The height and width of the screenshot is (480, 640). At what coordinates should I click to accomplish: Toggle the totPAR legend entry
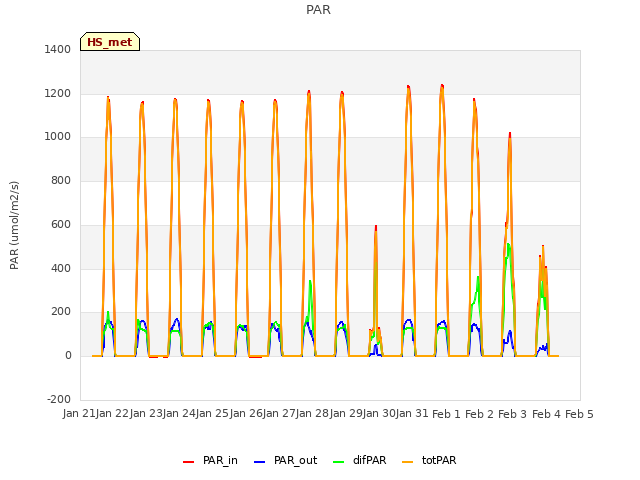point(429,460)
